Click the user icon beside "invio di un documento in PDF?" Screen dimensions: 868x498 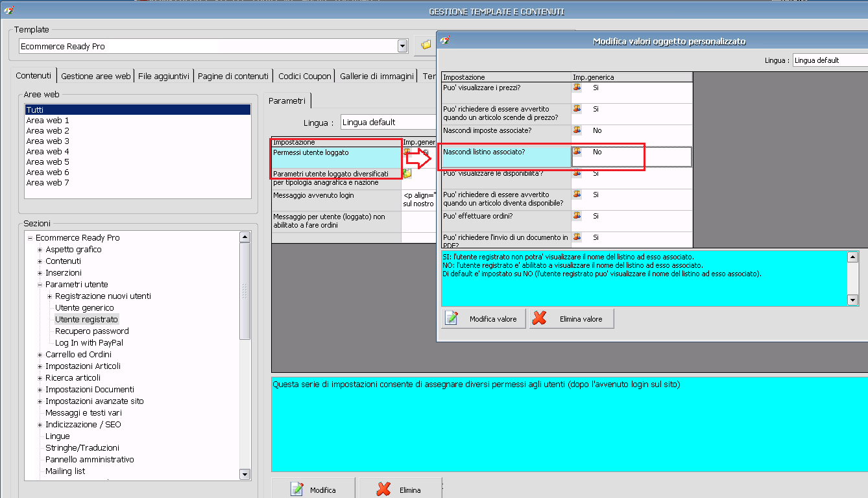click(577, 237)
